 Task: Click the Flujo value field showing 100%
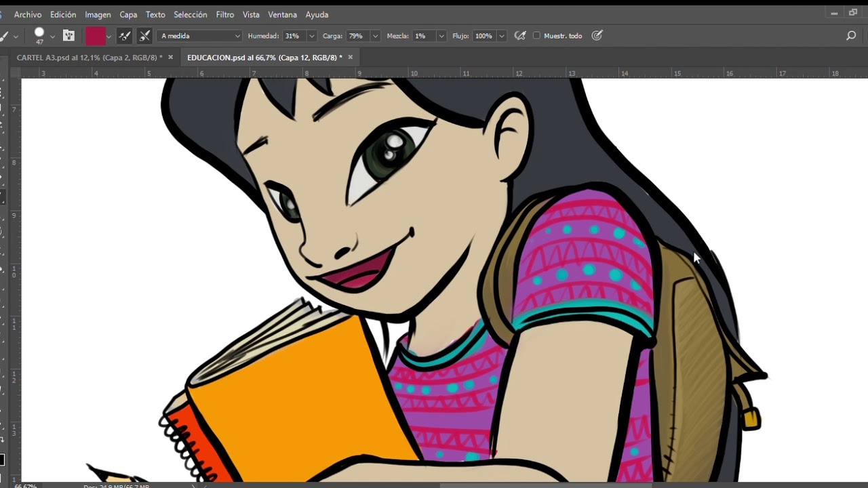click(x=484, y=36)
